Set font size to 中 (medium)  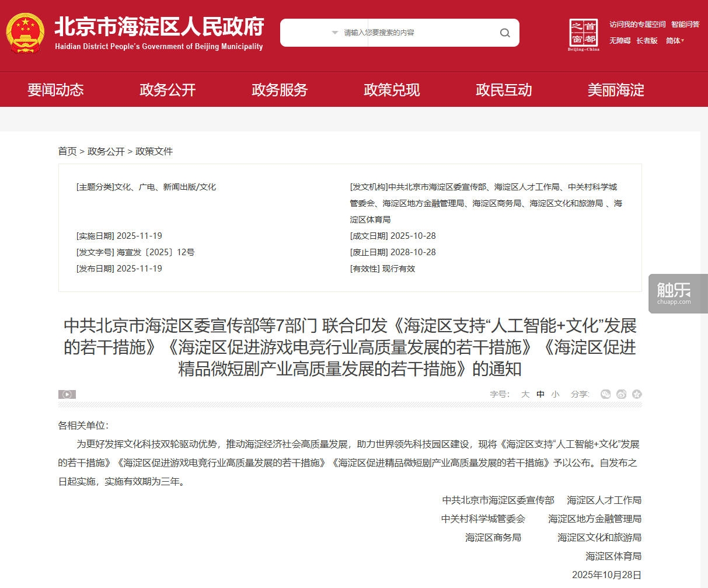[x=540, y=394]
